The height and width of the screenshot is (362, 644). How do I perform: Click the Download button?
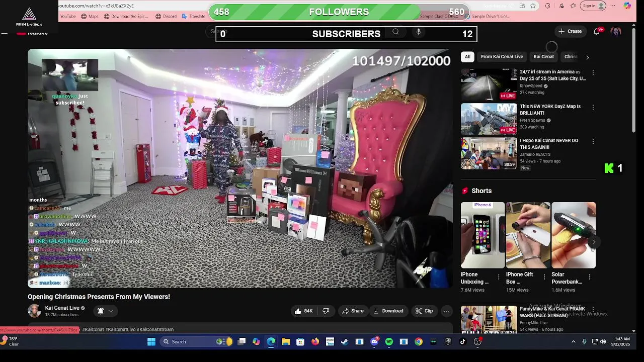[x=388, y=311]
